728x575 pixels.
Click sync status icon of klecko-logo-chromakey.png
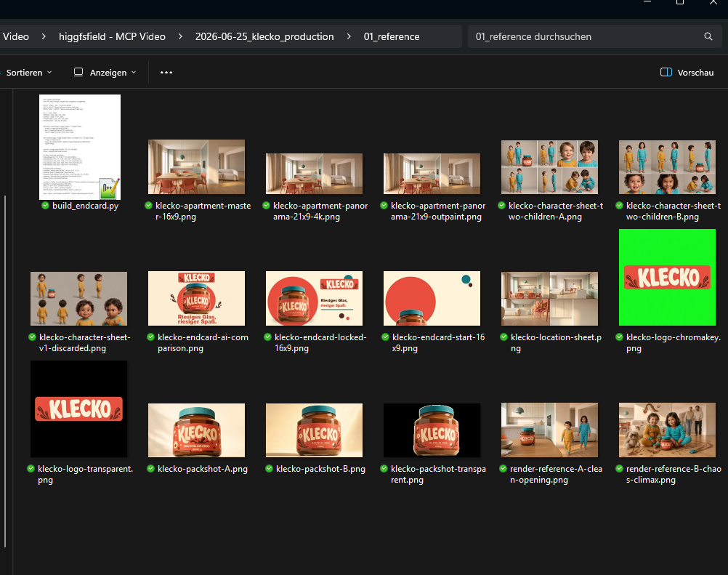[x=619, y=337]
